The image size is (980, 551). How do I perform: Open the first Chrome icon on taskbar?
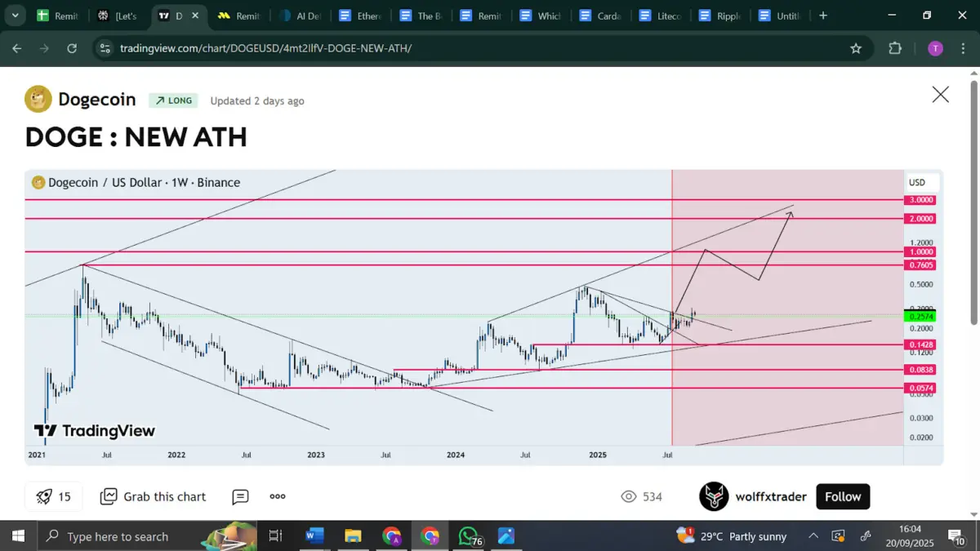pos(391,536)
